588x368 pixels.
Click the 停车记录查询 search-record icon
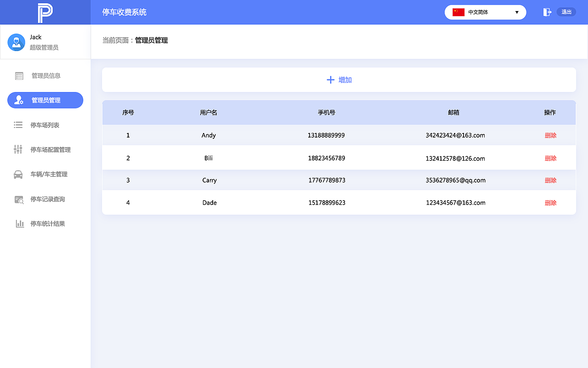coord(19,199)
